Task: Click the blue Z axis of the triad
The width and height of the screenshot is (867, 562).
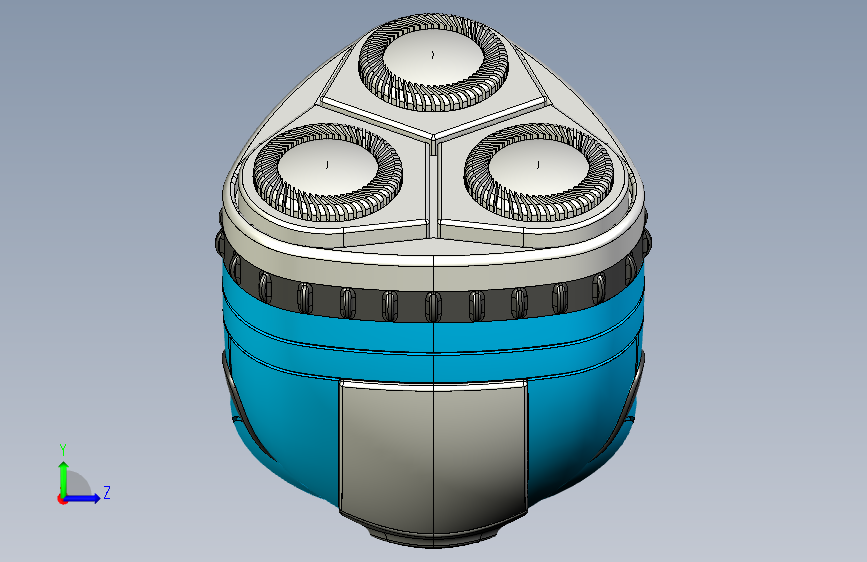Action: [83, 498]
